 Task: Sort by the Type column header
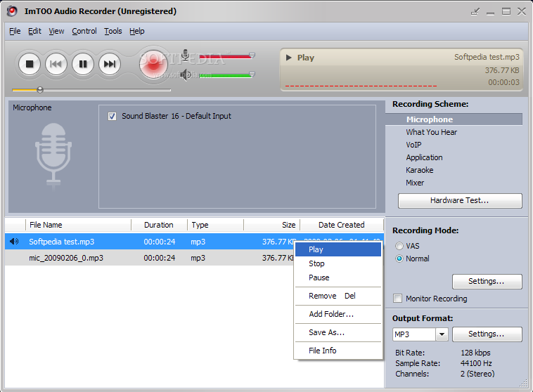[215, 225]
